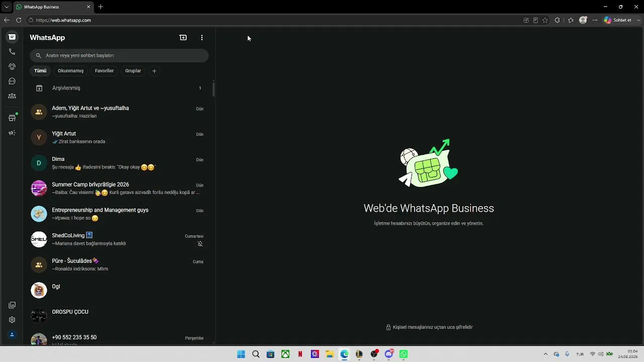This screenshot has width=644, height=362.
Task: Click the address bar URL web.whatsapp.com
Action: [x=63, y=20]
